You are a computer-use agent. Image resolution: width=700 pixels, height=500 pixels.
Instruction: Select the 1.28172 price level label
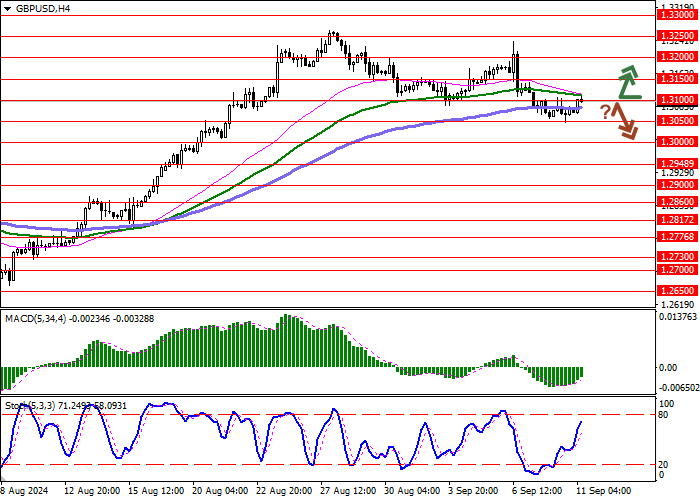678,220
